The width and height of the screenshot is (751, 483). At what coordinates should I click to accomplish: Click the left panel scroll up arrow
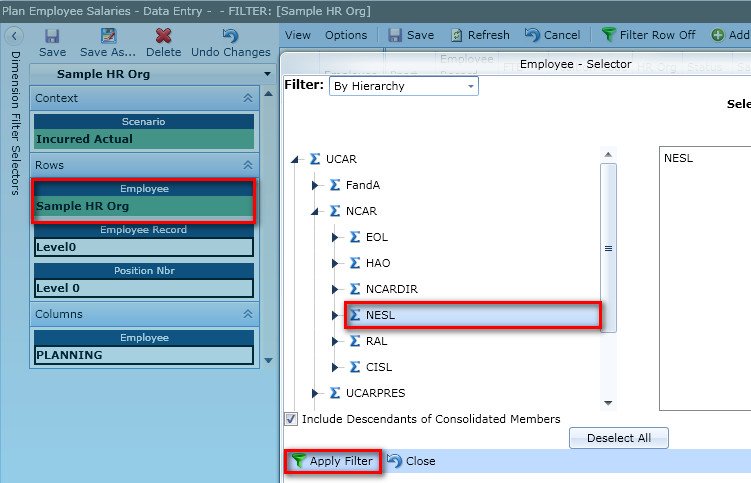click(x=269, y=94)
